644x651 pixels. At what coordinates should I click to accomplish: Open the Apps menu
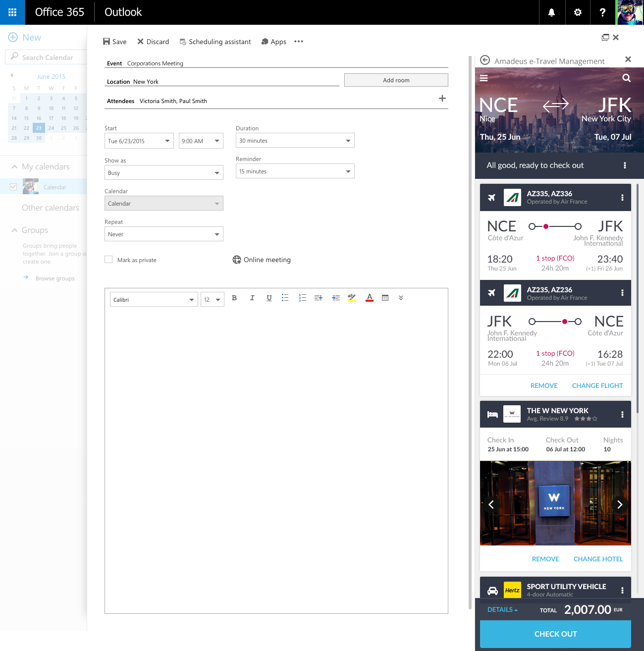coord(273,42)
